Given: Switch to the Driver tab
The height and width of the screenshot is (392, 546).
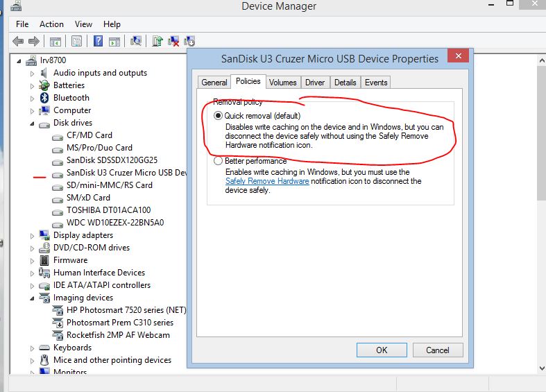Looking at the screenshot, I should (x=315, y=83).
